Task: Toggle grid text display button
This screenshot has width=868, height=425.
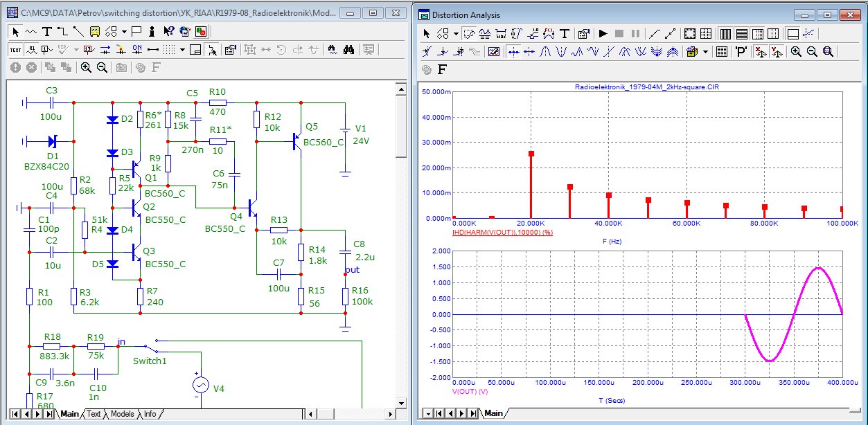Action: (15, 49)
